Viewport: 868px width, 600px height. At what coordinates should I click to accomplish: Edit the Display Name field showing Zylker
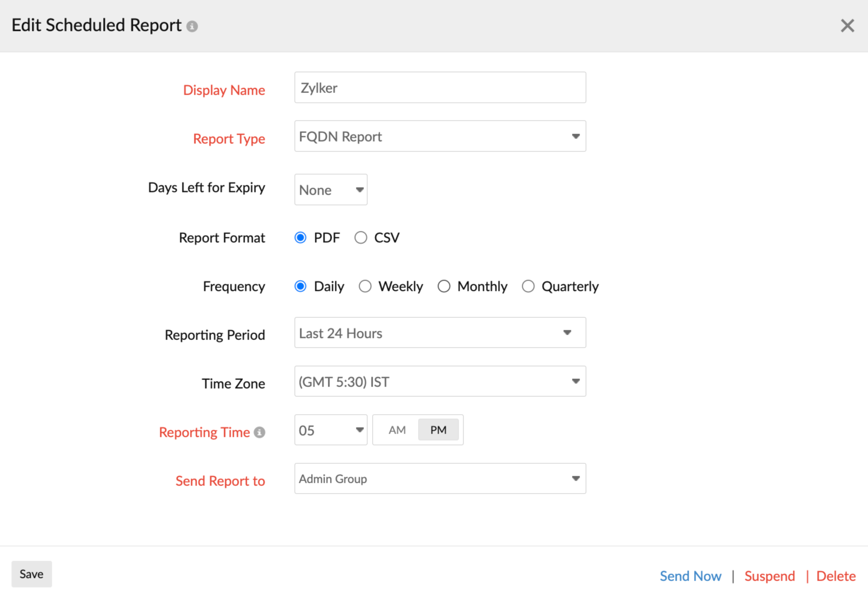pyautogui.click(x=440, y=87)
